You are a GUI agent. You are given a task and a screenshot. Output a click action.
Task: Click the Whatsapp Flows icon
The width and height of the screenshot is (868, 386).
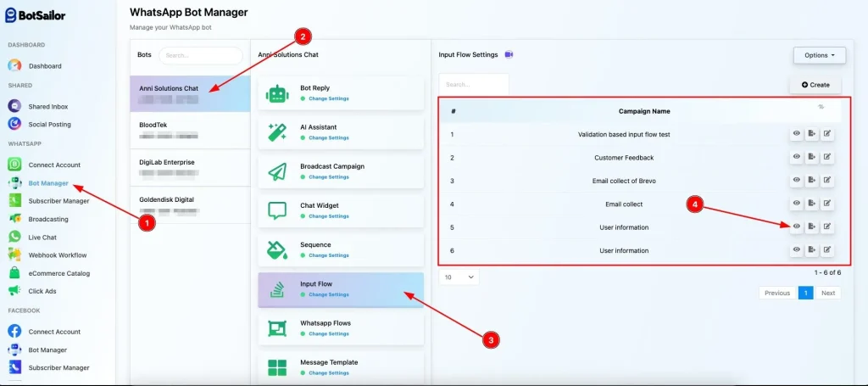277,328
